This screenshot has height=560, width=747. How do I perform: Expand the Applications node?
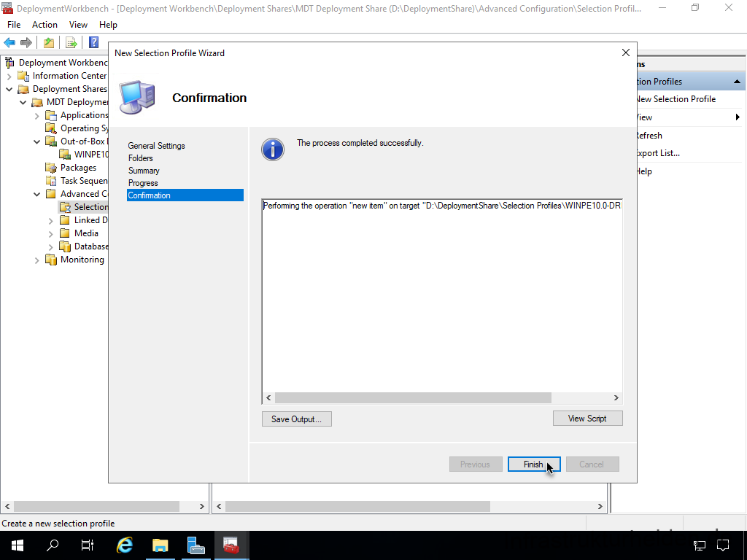coord(36,116)
